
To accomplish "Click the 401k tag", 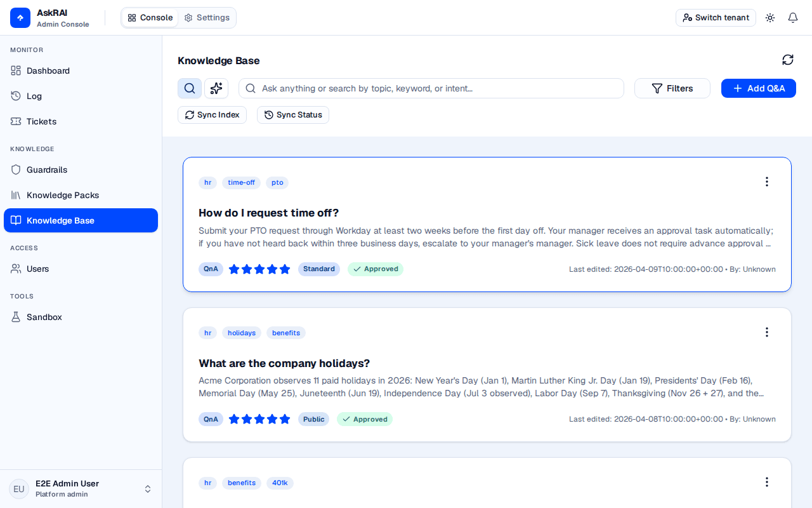I will (280, 483).
